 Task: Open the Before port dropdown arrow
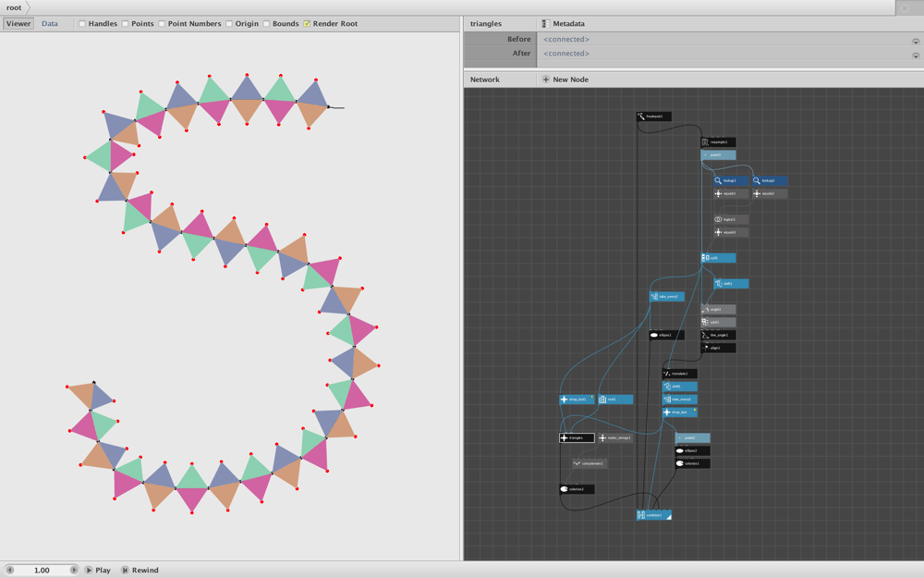point(916,42)
